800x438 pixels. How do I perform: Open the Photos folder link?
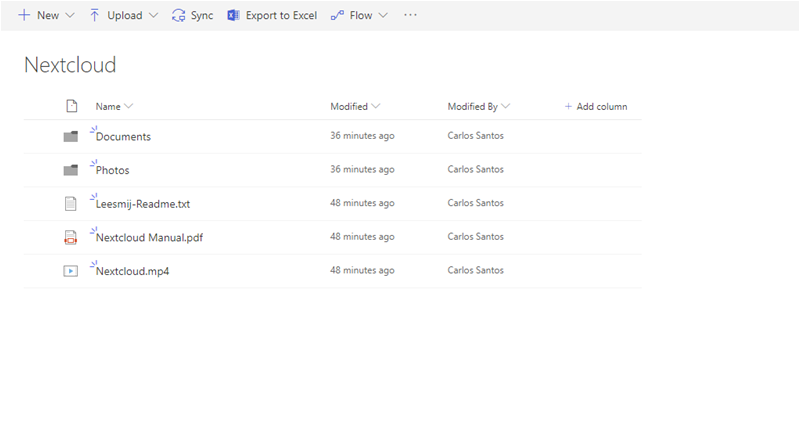112,170
